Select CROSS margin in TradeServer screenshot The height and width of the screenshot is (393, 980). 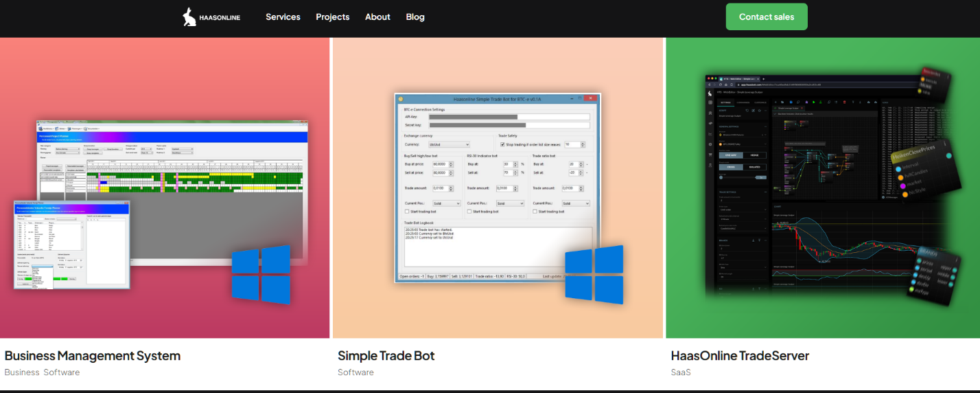pyautogui.click(x=731, y=167)
